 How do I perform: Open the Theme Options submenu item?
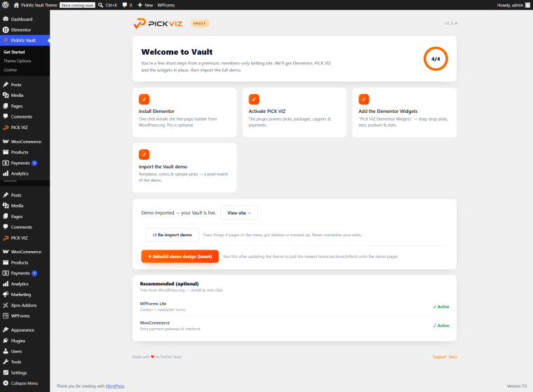pyautogui.click(x=18, y=61)
